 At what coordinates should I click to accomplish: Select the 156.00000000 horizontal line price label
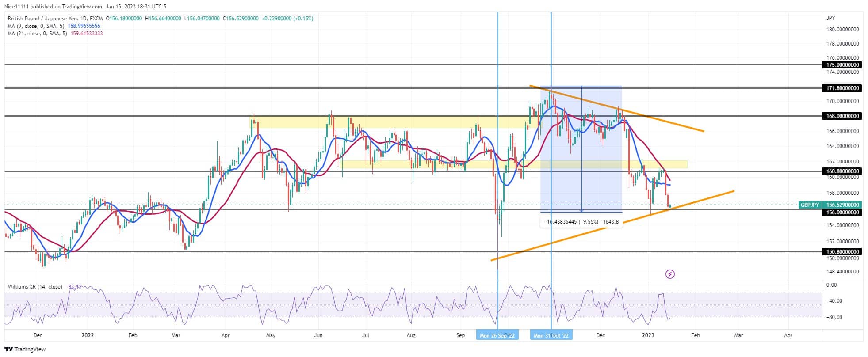pos(843,213)
